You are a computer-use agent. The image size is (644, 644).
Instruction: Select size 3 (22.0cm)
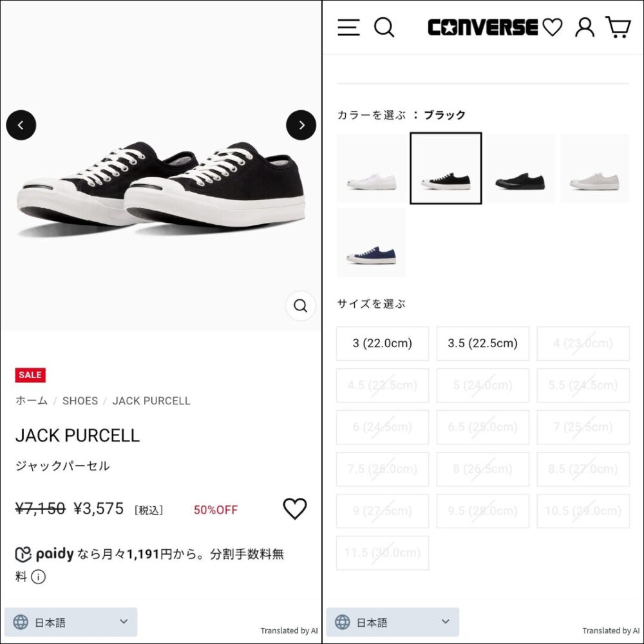coord(383,343)
